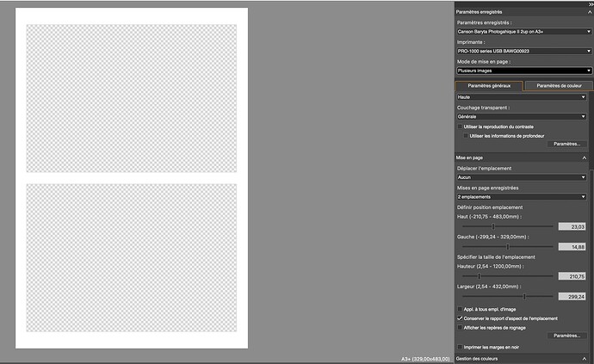Switch to the Paramètres de couleur tab
This screenshot has width=594, height=364.
tap(559, 86)
